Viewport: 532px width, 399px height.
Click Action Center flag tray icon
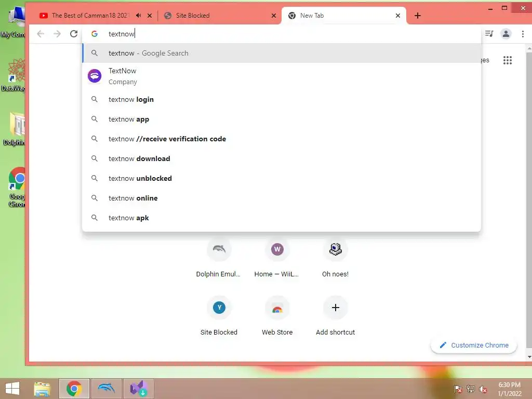(x=458, y=389)
